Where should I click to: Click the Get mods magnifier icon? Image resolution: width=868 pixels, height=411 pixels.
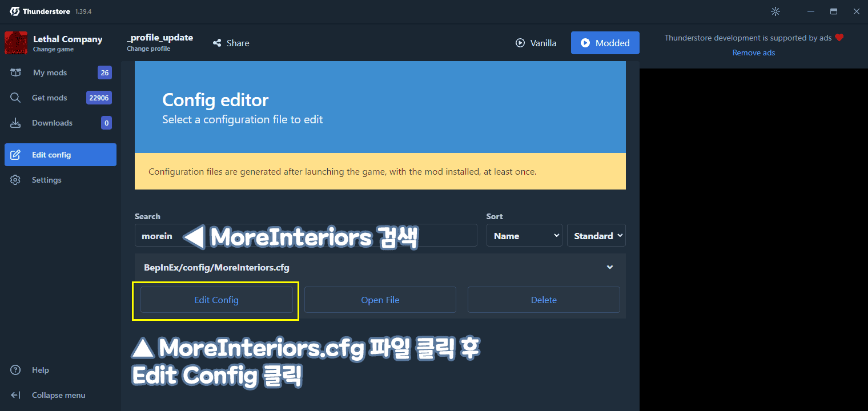15,98
